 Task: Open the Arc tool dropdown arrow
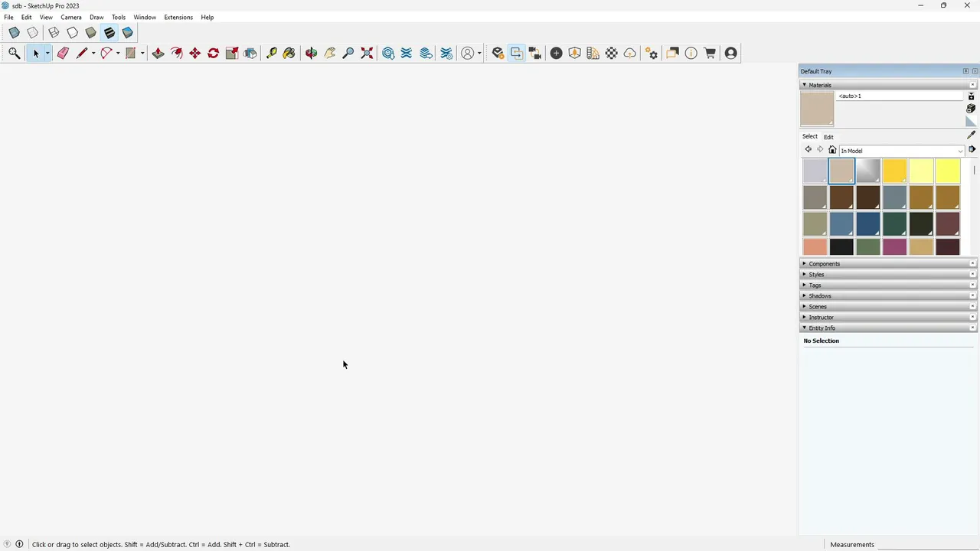(117, 53)
